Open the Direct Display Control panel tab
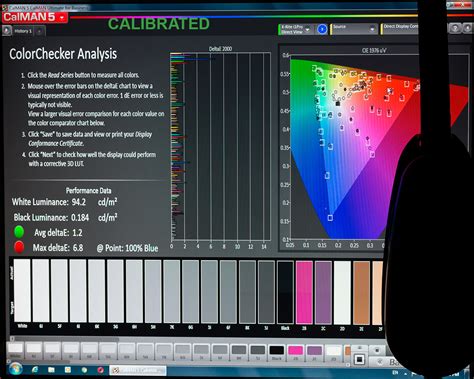Image resolution: width=474 pixels, height=379 pixels. [x=400, y=29]
